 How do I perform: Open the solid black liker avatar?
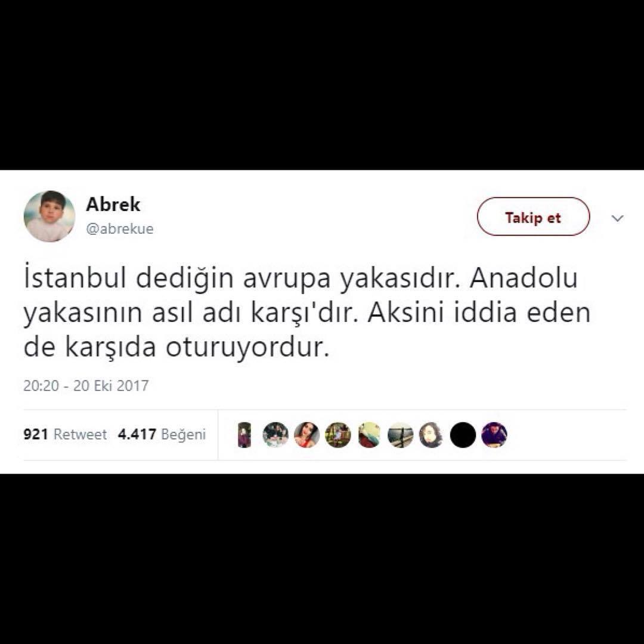[463, 435]
